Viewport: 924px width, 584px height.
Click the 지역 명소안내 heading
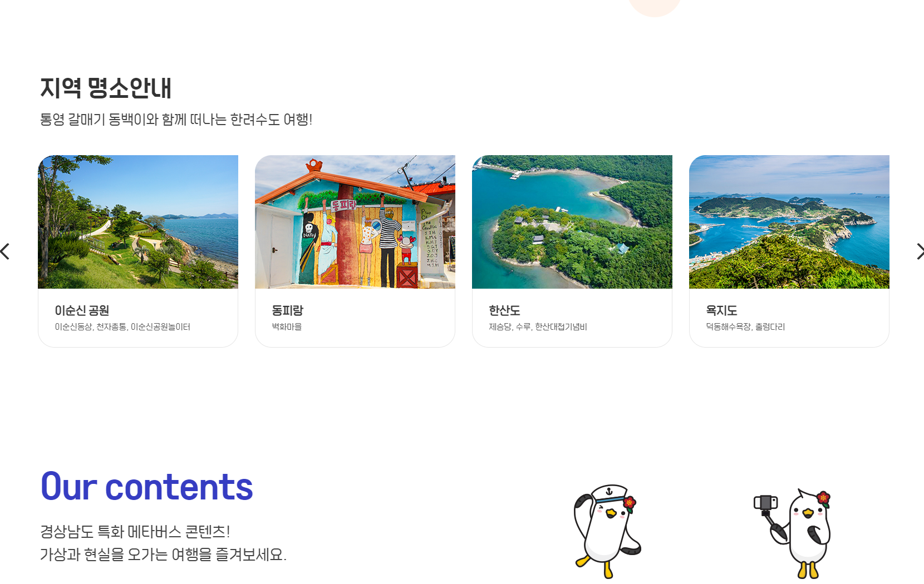pyautogui.click(x=106, y=88)
